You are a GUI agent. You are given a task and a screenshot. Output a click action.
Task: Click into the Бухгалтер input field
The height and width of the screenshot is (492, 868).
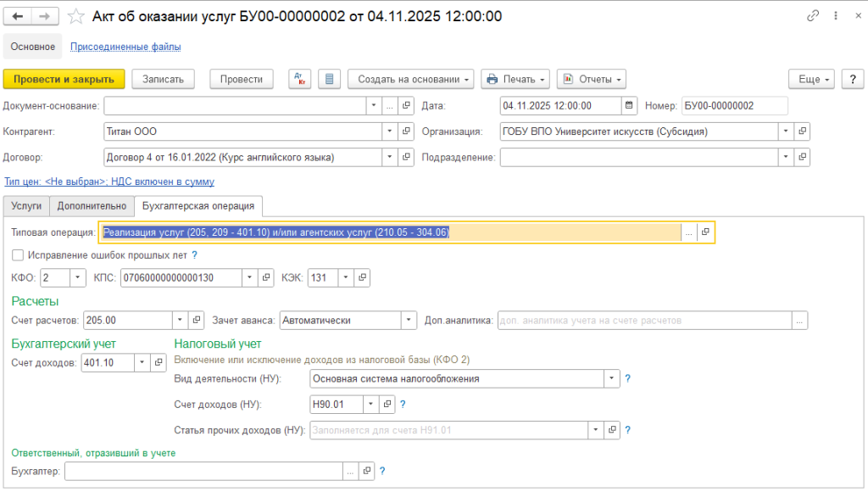(203, 471)
